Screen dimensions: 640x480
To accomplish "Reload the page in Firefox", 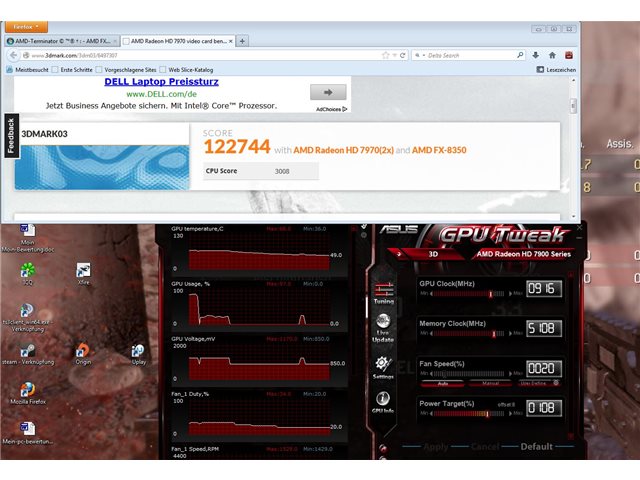I will pyautogui.click(x=402, y=55).
